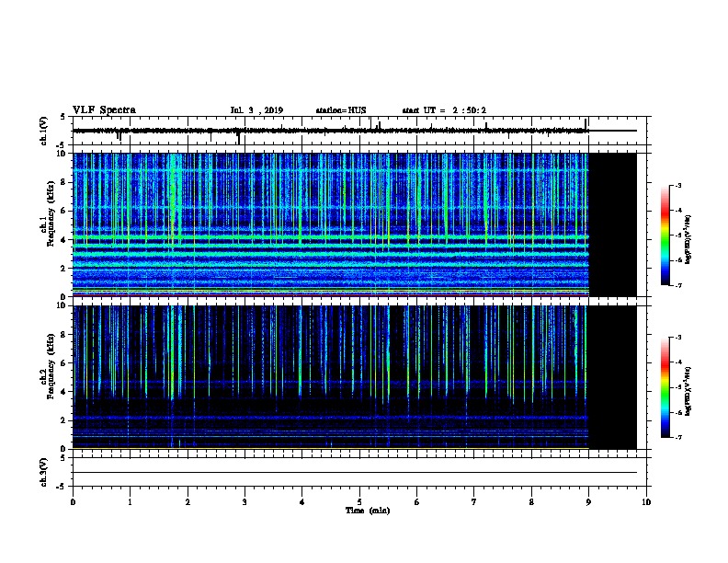Click time axis tick label "5"
This screenshot has width=728, height=563.
coord(359,501)
